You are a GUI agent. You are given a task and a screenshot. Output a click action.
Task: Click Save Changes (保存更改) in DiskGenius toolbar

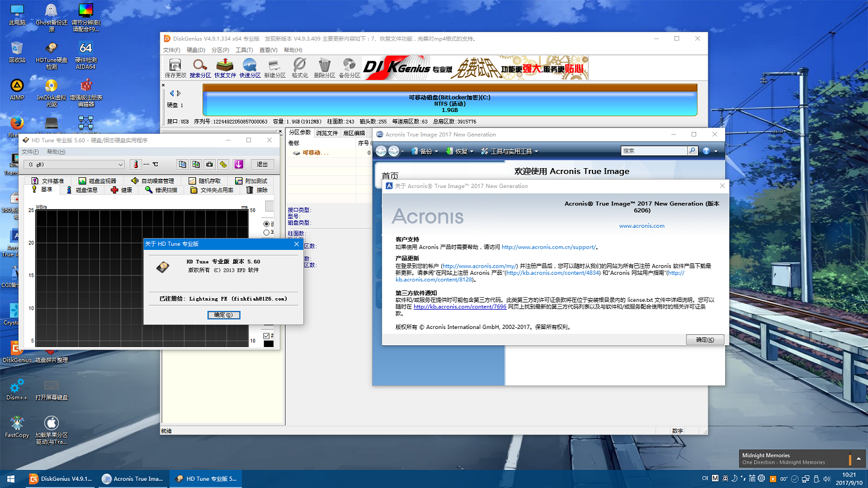tap(175, 68)
